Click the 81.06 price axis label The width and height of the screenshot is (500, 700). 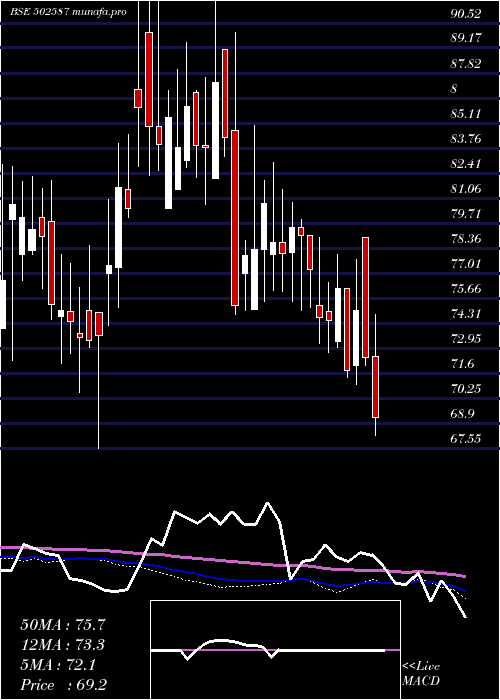coord(466,189)
